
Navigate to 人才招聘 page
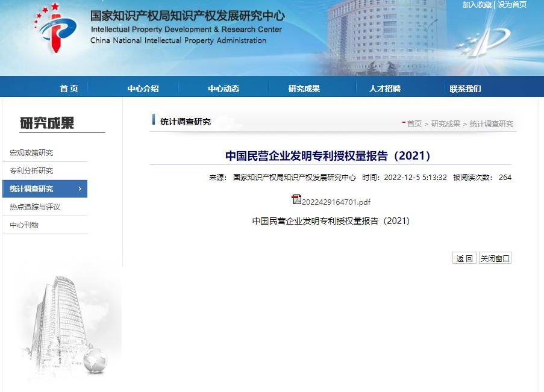coord(385,89)
